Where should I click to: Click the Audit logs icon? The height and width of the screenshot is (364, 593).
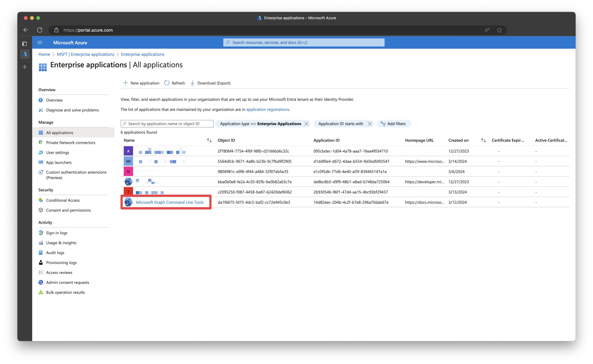41,253
